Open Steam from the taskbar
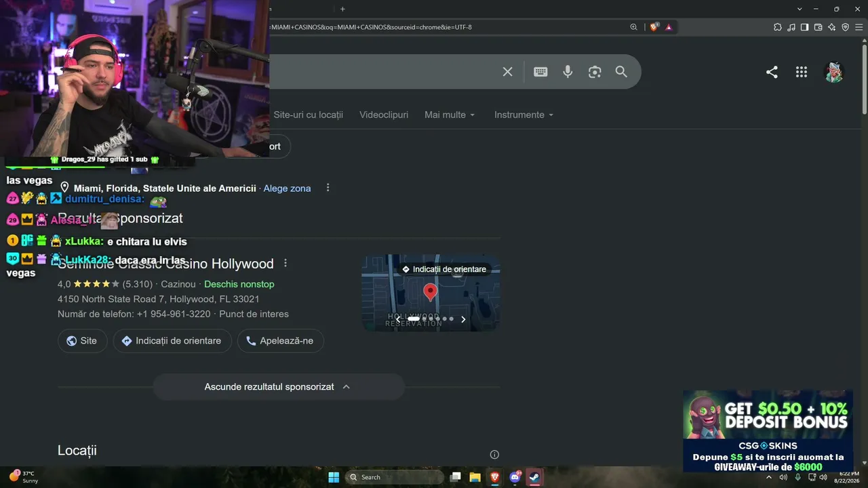This screenshot has height=488, width=868. [534, 477]
